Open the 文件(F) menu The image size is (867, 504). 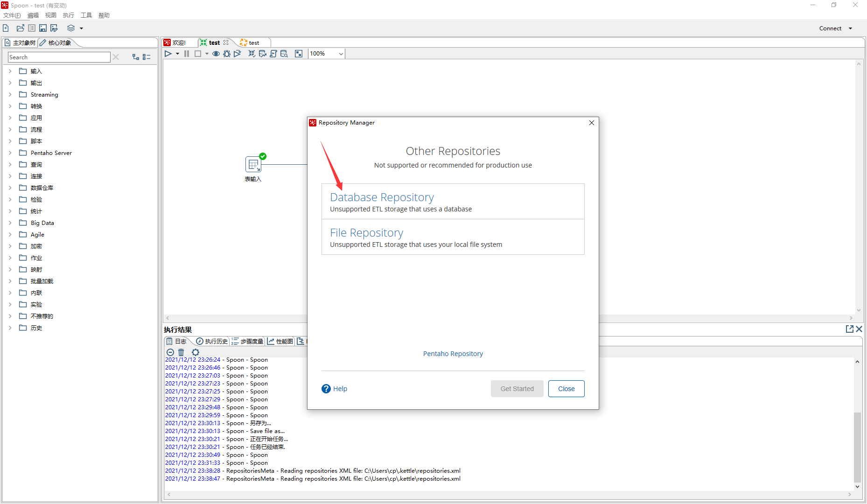click(x=12, y=15)
